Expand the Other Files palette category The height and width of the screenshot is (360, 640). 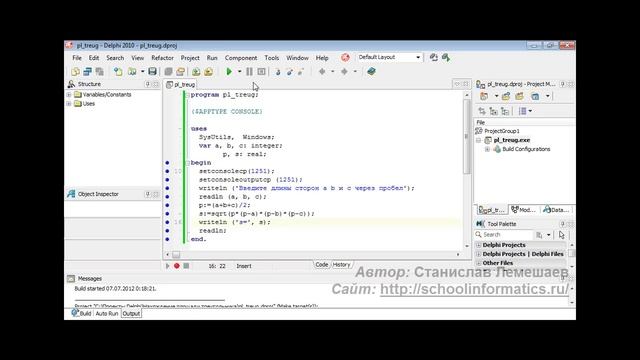tap(479, 263)
